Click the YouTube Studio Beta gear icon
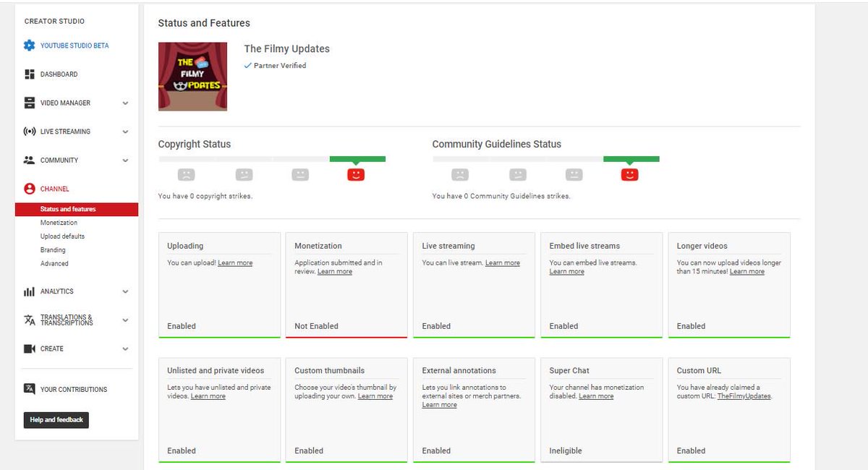 pyautogui.click(x=29, y=46)
